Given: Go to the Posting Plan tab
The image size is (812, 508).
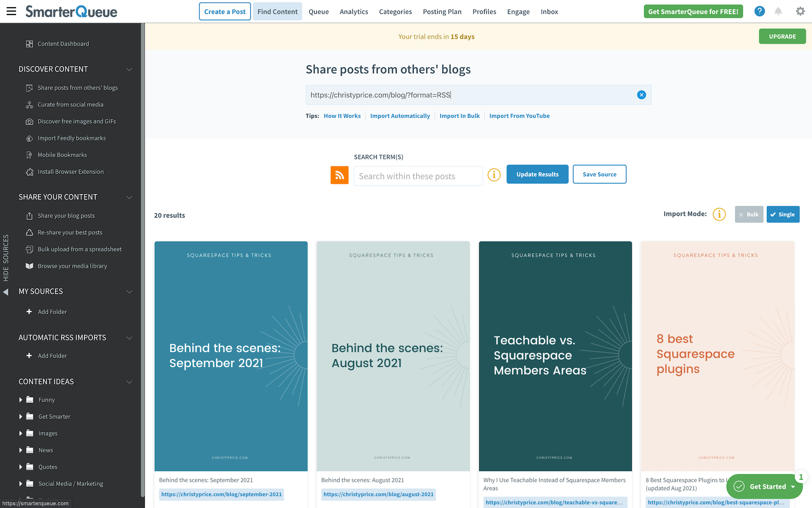Looking at the screenshot, I should click(442, 12).
